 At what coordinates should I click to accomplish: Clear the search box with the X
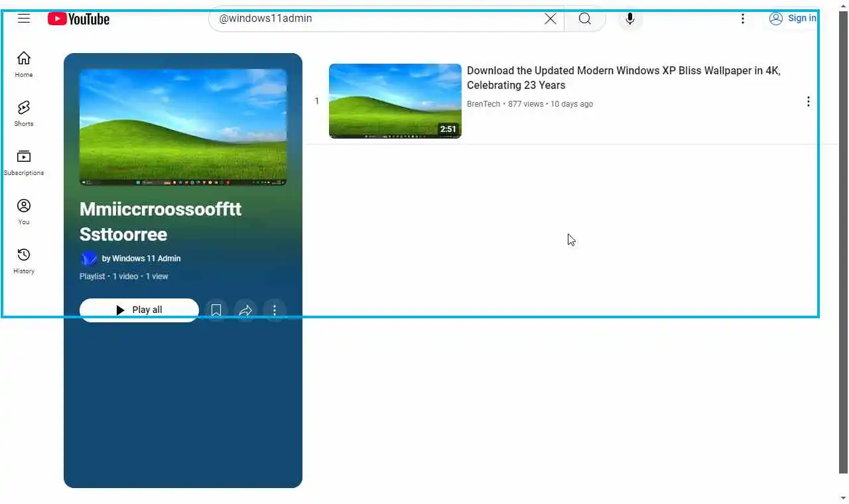(551, 19)
